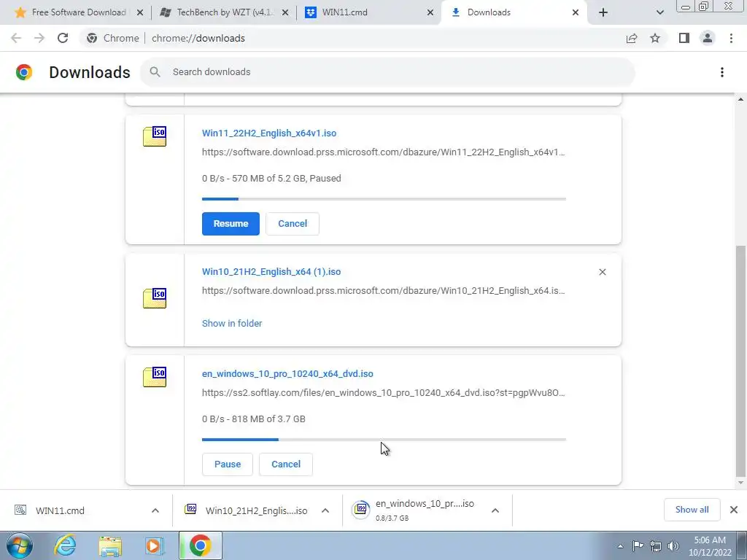This screenshot has width=747, height=560.
Task: Click the softlay.com source URL
Action: coord(384,393)
